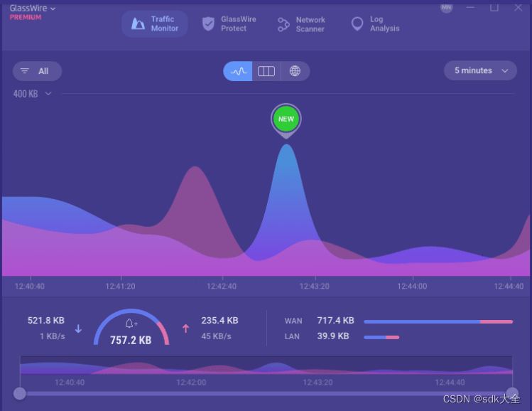Switch to the Traffic Monitor tab
The height and width of the screenshot is (411, 532).
[x=155, y=23]
